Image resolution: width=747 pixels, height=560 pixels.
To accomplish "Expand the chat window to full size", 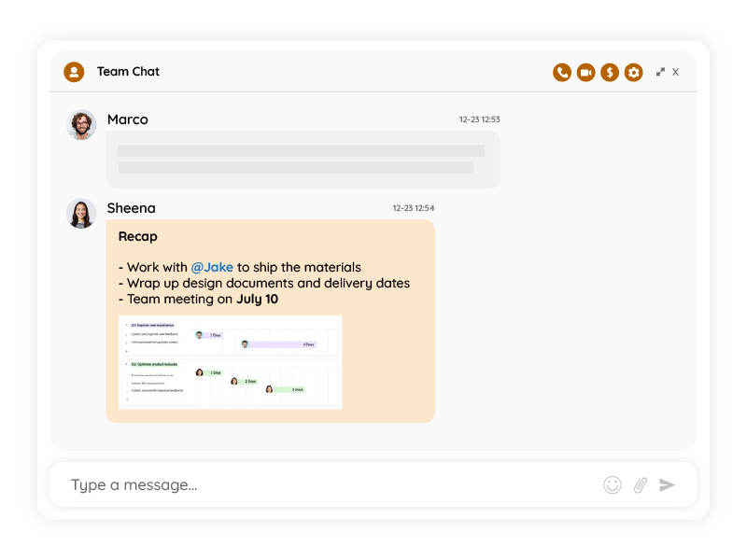I will [x=660, y=72].
